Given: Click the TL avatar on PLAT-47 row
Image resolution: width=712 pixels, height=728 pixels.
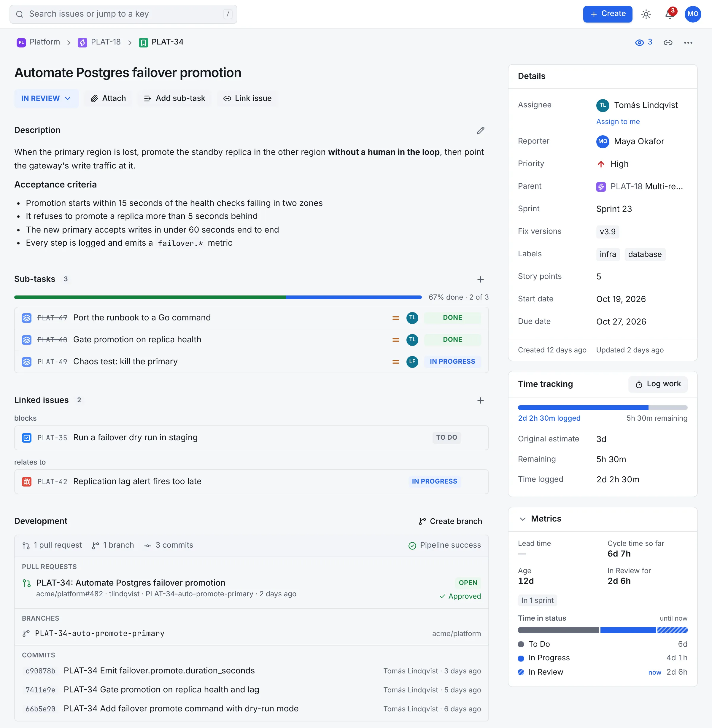Looking at the screenshot, I should (x=412, y=318).
